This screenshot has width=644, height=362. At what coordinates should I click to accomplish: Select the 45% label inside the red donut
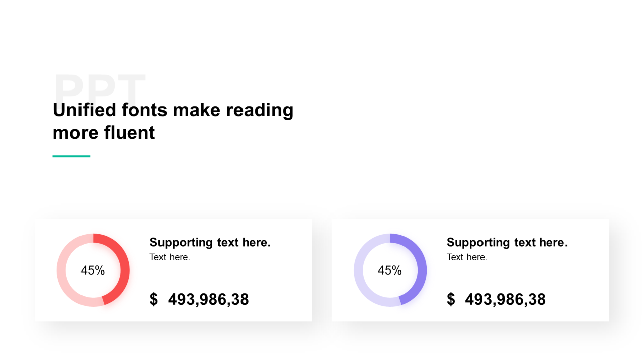pos(93,270)
